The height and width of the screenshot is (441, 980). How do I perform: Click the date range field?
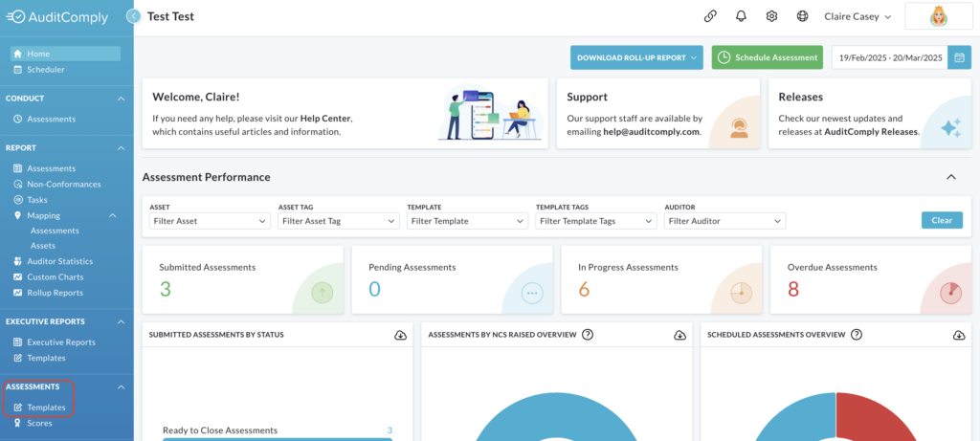pos(890,57)
